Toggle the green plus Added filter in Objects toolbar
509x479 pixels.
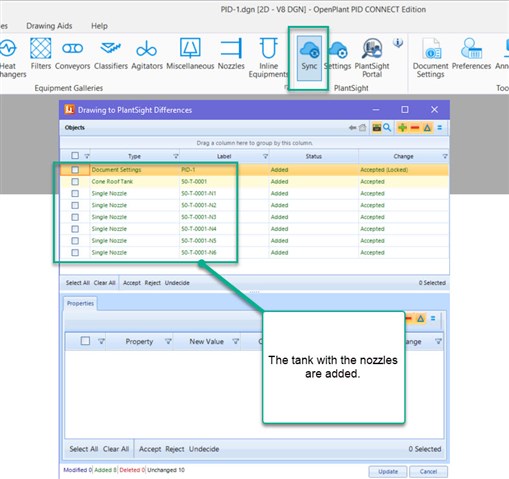pyautogui.click(x=402, y=128)
